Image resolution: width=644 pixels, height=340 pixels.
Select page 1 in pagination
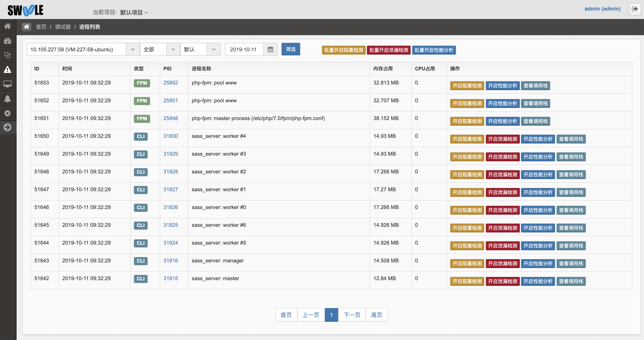331,315
